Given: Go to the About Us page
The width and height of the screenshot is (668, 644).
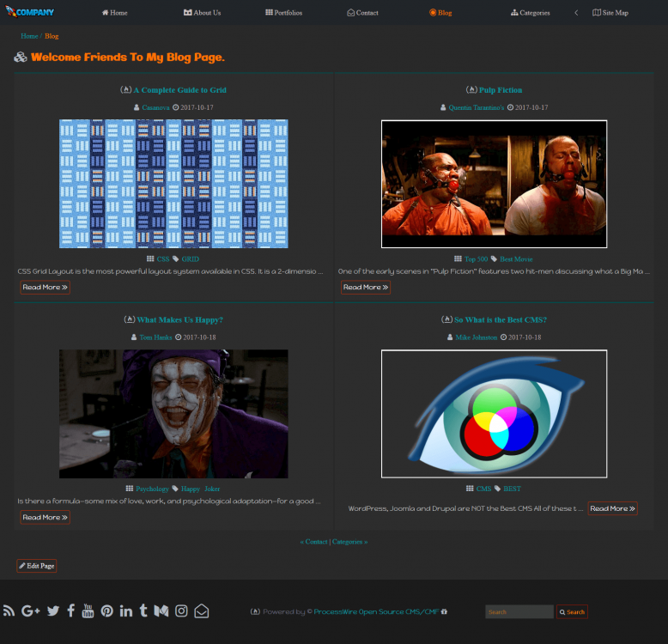Looking at the screenshot, I should pyautogui.click(x=202, y=13).
